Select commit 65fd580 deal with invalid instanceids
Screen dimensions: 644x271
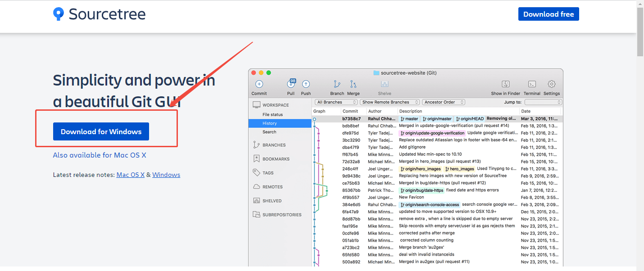437,255
